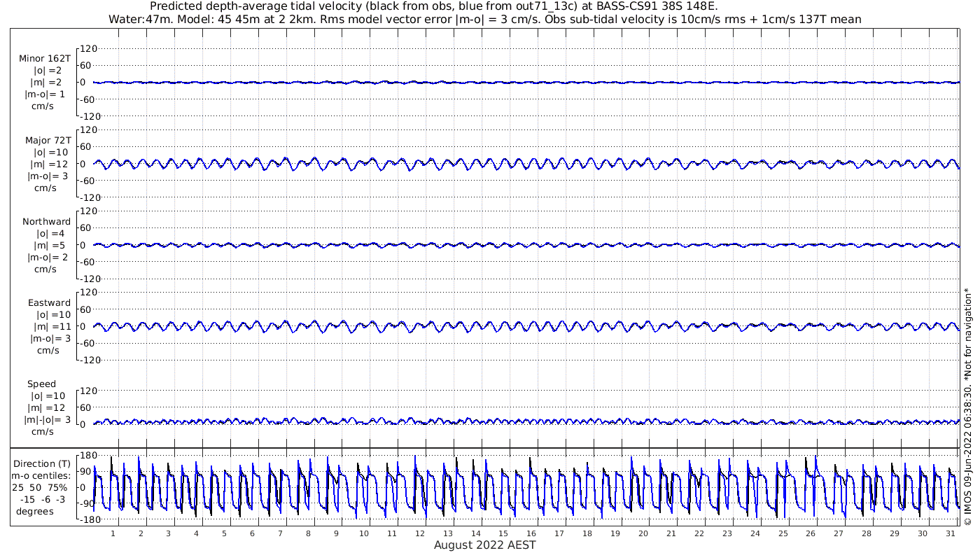Click day "22" on the date axis

[699, 533]
